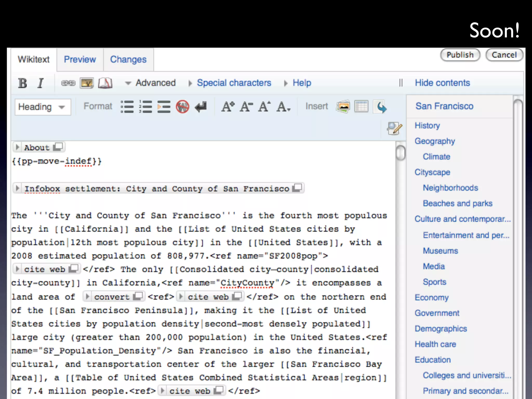Switch to the Changes tab

[128, 59]
